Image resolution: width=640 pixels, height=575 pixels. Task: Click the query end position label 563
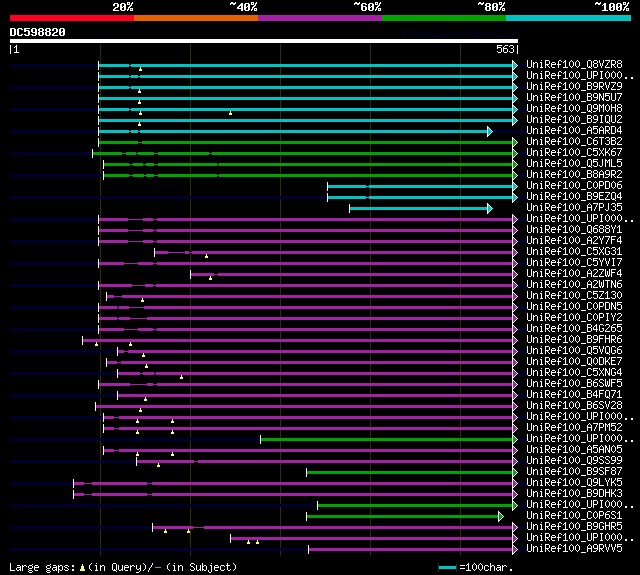[x=505, y=49]
